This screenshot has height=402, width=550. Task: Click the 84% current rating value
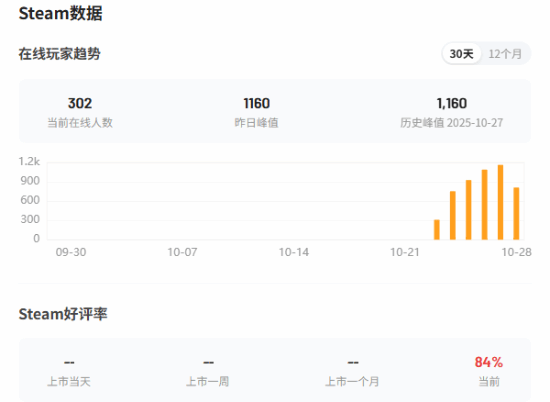tap(489, 362)
